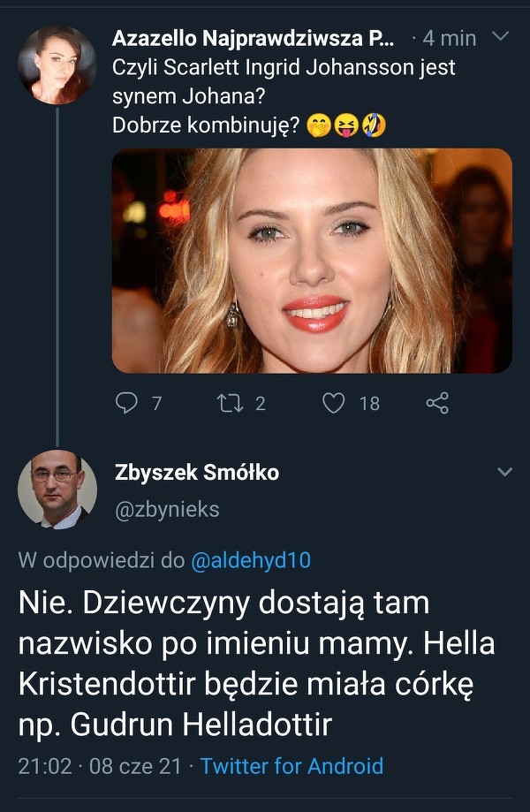The width and height of the screenshot is (530, 812).
Task: Open the photo attached to the tweet
Action: [312, 261]
